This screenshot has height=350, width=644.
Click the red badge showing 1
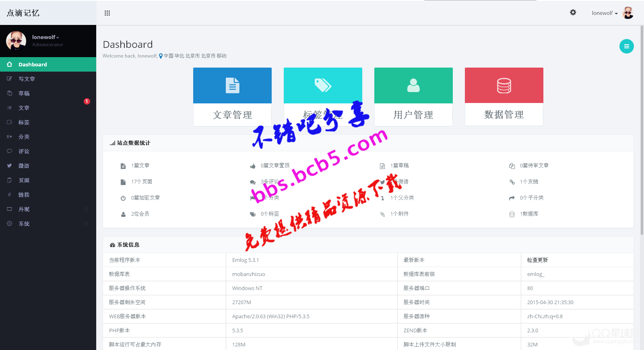click(87, 101)
